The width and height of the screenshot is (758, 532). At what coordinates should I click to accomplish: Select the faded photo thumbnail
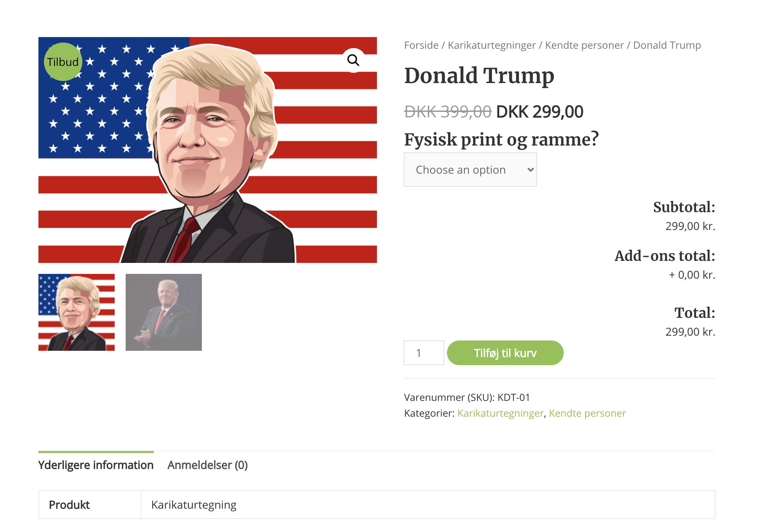pyautogui.click(x=164, y=312)
